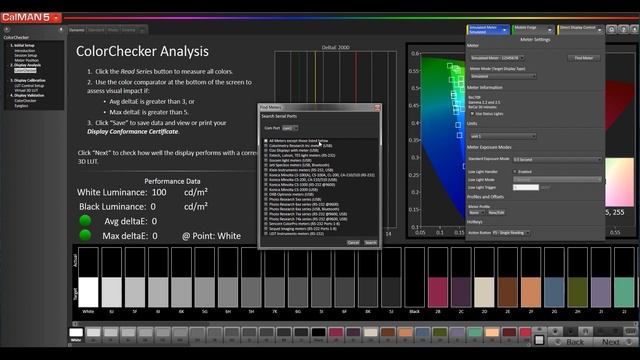Click the pin icon on workflow panel
Image resolution: width=640 pixels, height=360 pixels.
pos(61,29)
